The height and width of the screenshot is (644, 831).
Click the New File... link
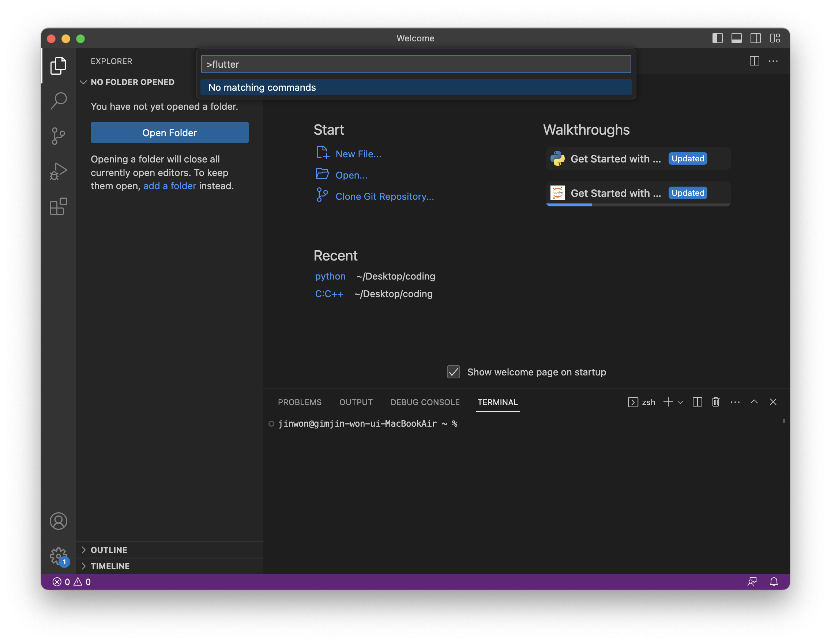click(x=358, y=154)
